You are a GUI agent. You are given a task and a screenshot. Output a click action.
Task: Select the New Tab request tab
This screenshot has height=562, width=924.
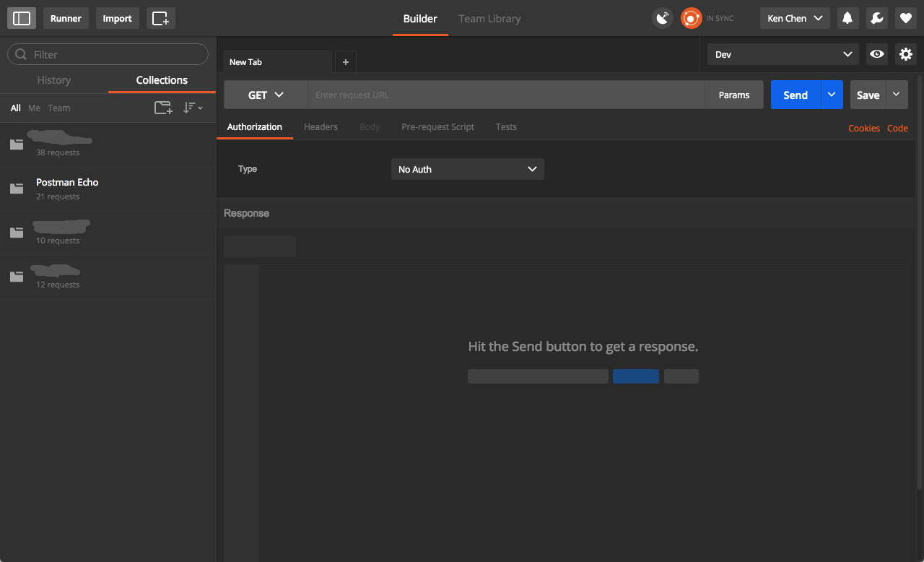(x=277, y=62)
